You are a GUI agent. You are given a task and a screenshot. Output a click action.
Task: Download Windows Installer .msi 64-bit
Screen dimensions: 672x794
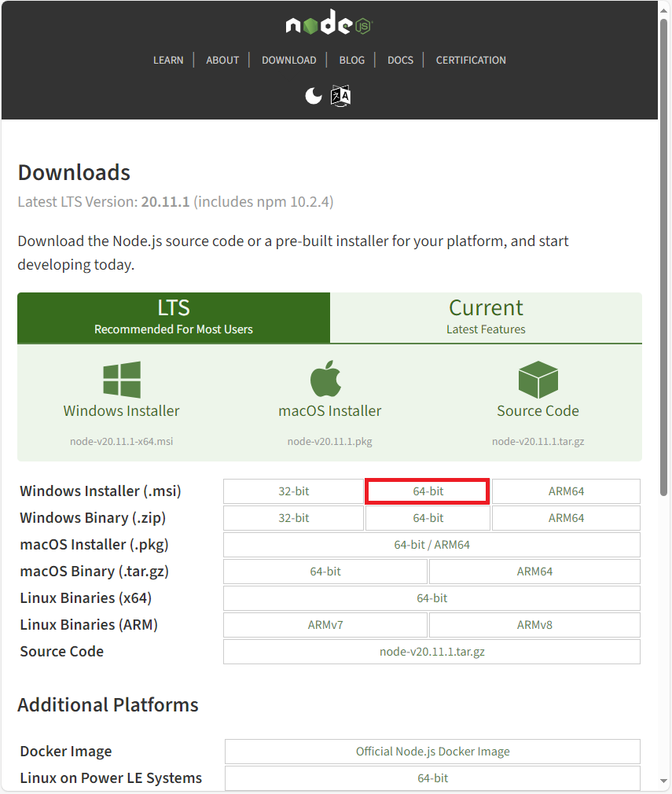428,491
